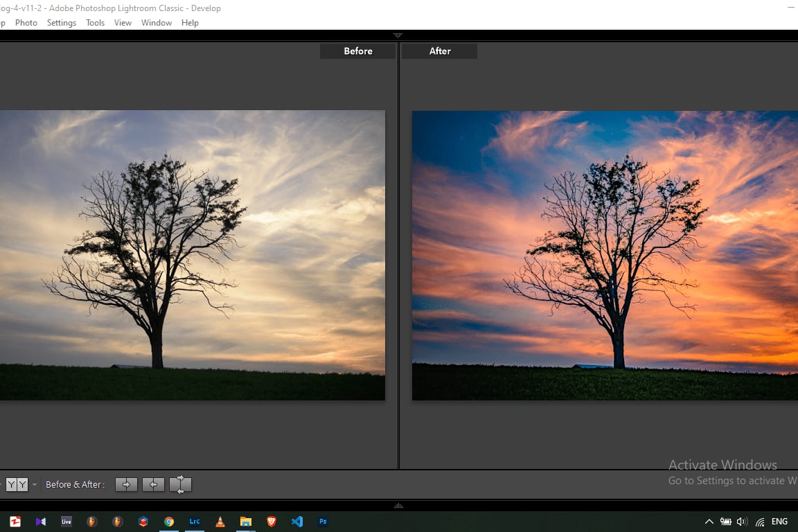Launch VLC media player from the taskbar

pyautogui.click(x=220, y=522)
